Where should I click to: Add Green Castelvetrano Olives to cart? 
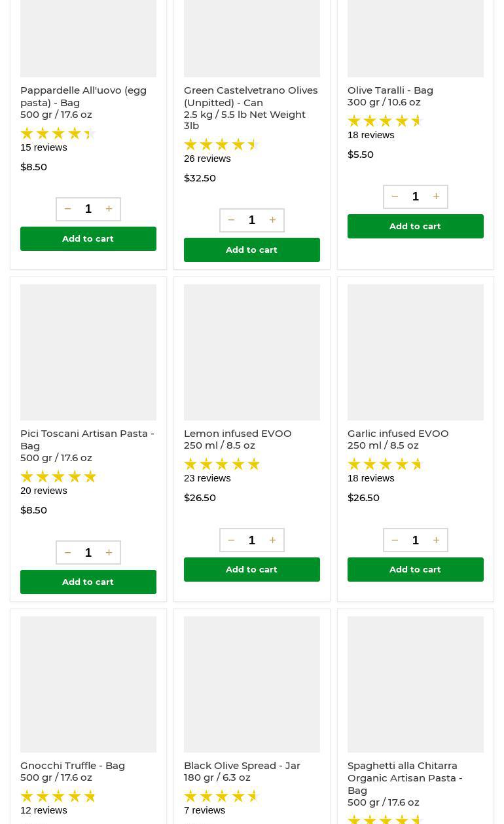pyautogui.click(x=251, y=250)
